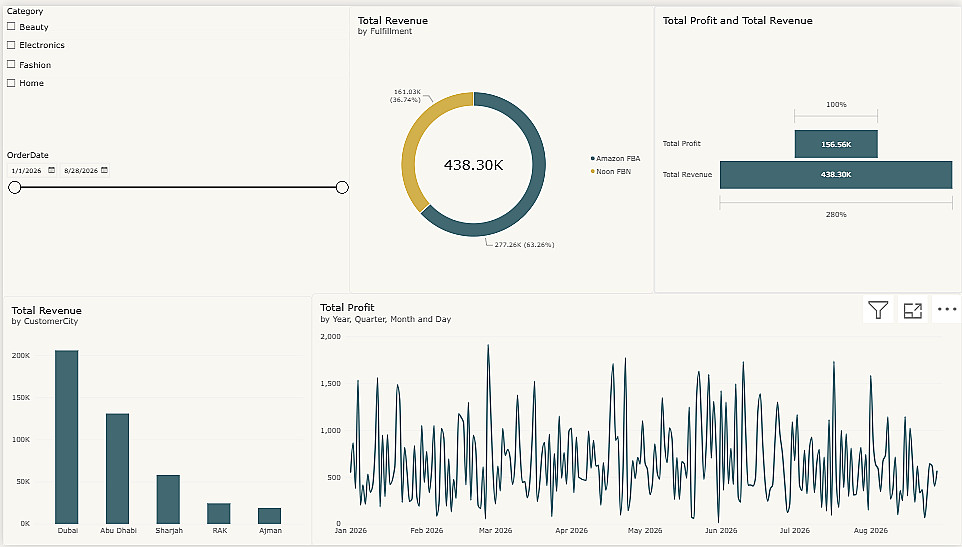Click the right OrderDate slider handle
Image resolution: width=962 pixels, height=547 pixels.
[x=342, y=187]
